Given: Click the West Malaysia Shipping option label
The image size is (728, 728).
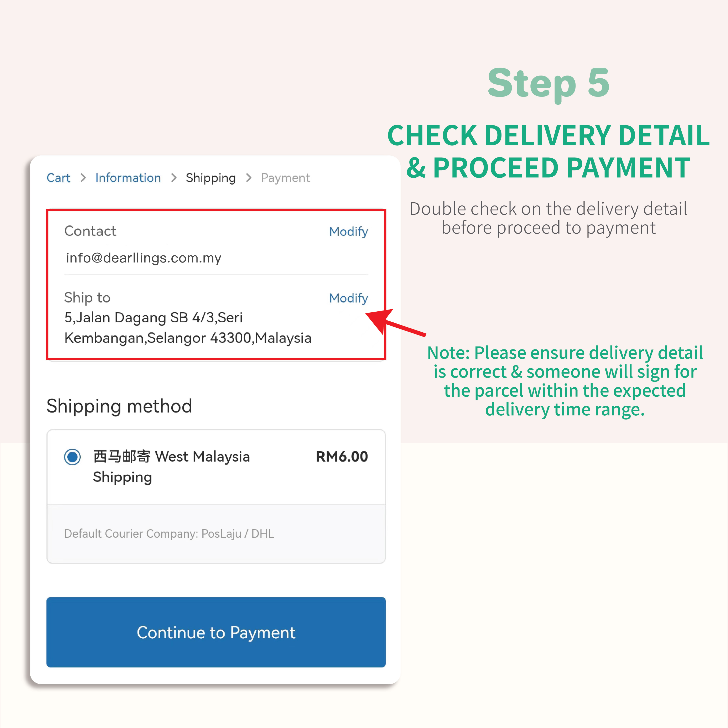Looking at the screenshot, I should pos(171,467).
